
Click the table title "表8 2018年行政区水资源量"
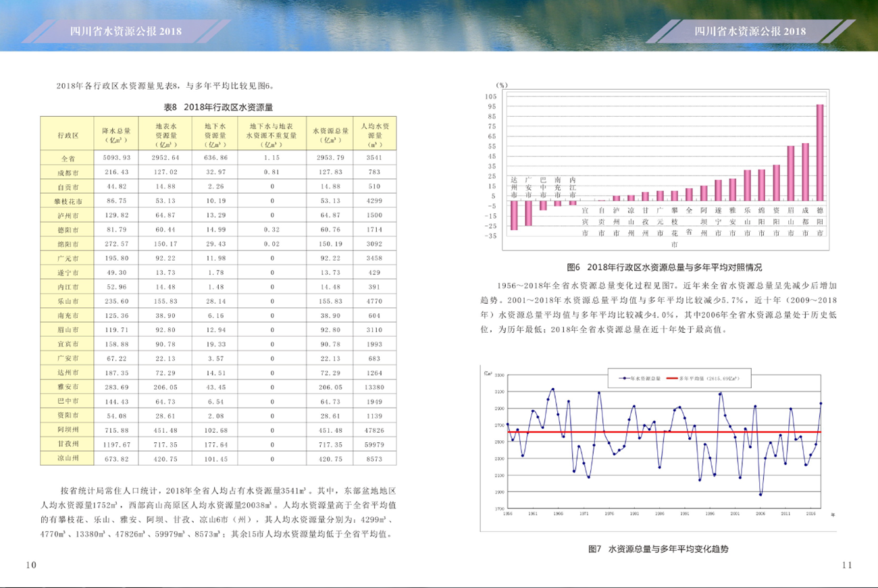218,107
